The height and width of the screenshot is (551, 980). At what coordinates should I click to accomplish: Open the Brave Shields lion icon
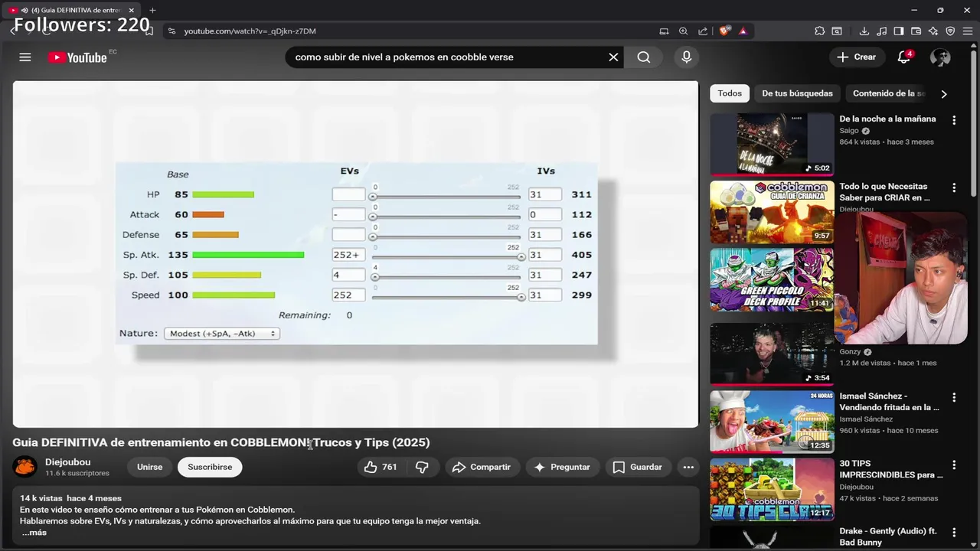click(724, 31)
